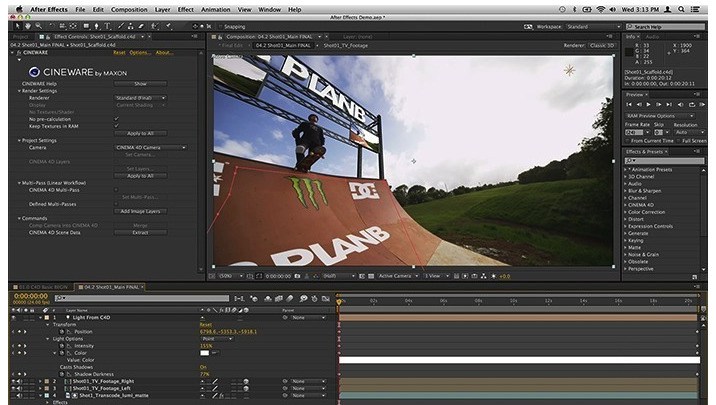Click the timeline search field

pyautogui.click(x=142, y=298)
